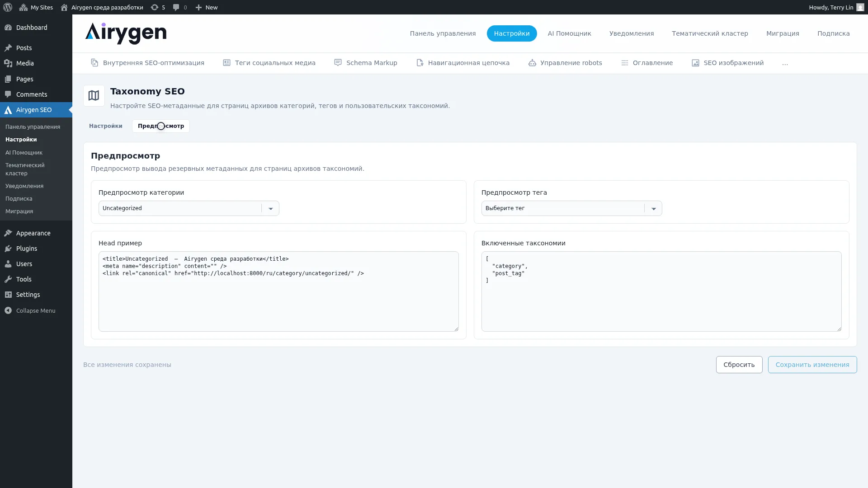Image resolution: width=868 pixels, height=488 pixels.
Task: Click Howdy, Terry Lin account menu
Action: click(x=836, y=7)
